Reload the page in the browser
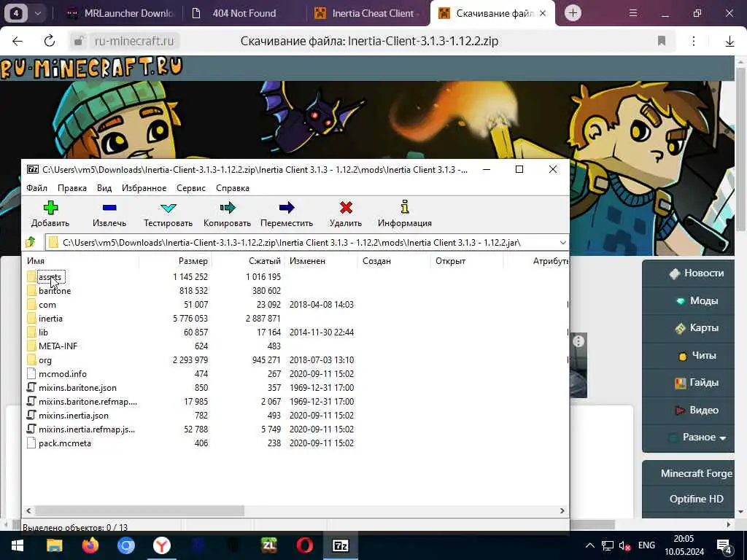The image size is (747, 560). 50,41
